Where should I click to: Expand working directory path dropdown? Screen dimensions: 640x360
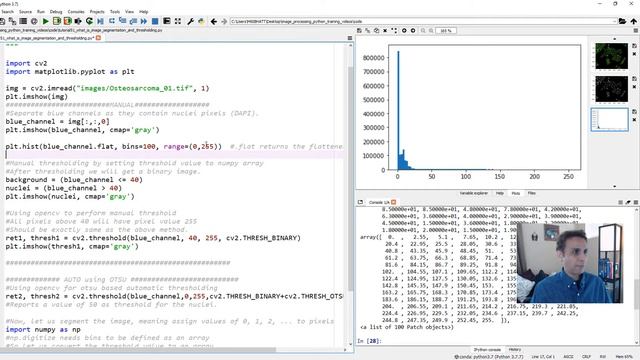tap(614, 21)
